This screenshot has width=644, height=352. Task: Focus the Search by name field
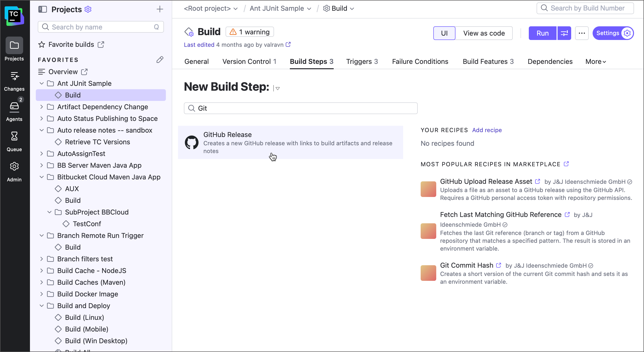(101, 27)
